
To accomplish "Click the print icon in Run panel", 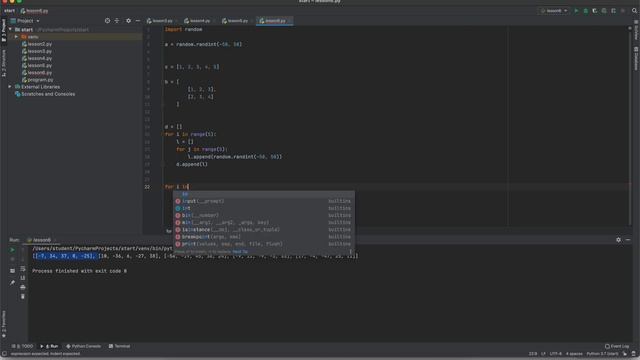I will 22,287.
